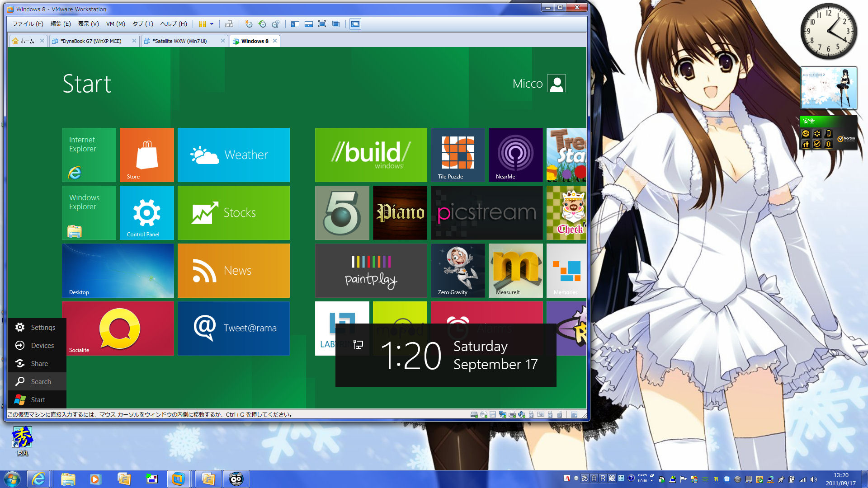This screenshot has width=868, height=488.
Task: Click the desktop slideshow gadget thumbnail
Action: click(x=829, y=88)
